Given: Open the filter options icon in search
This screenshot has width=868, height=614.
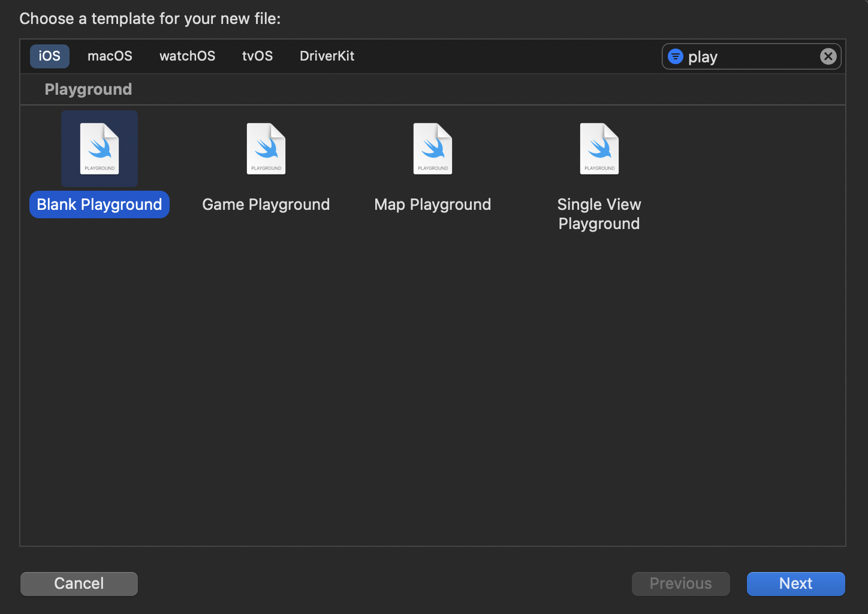Looking at the screenshot, I should pos(676,56).
